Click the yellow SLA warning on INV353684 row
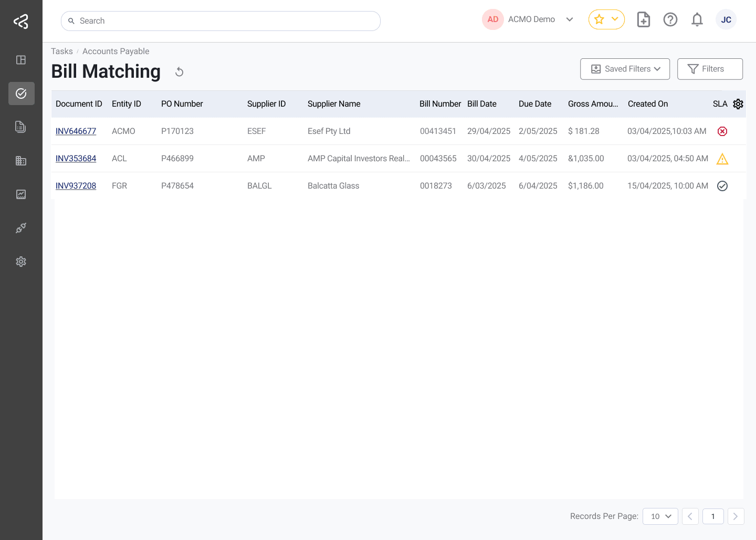Viewport: 756px width, 540px height. [x=722, y=159]
